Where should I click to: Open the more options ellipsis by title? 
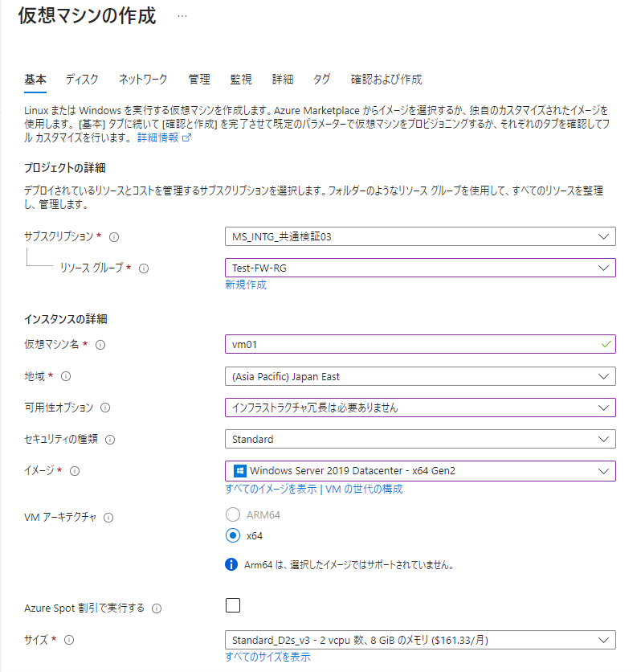(182, 16)
